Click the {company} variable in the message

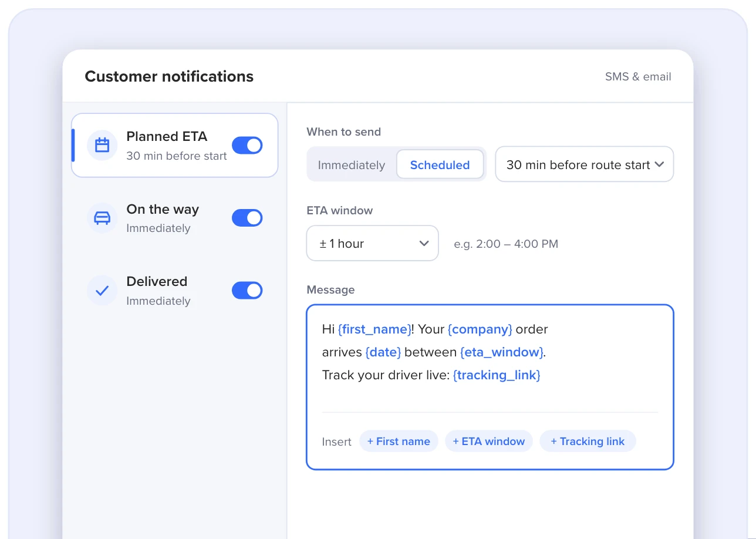click(480, 329)
